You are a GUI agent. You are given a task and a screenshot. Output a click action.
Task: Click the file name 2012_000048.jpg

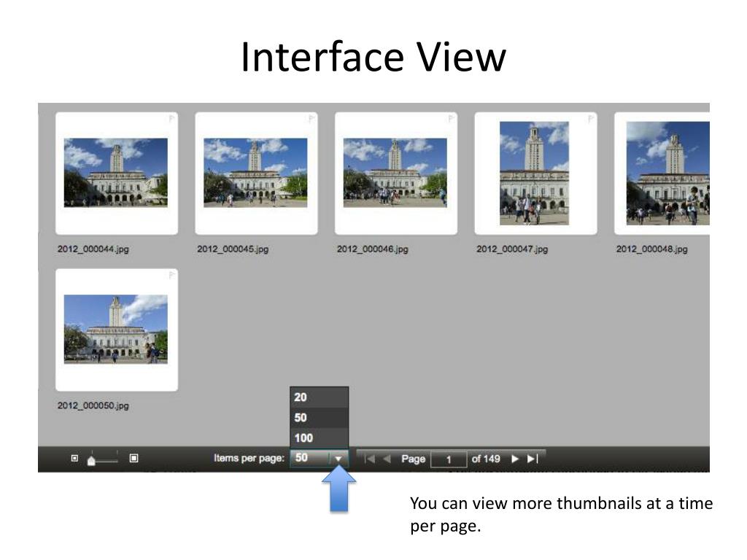pos(651,249)
